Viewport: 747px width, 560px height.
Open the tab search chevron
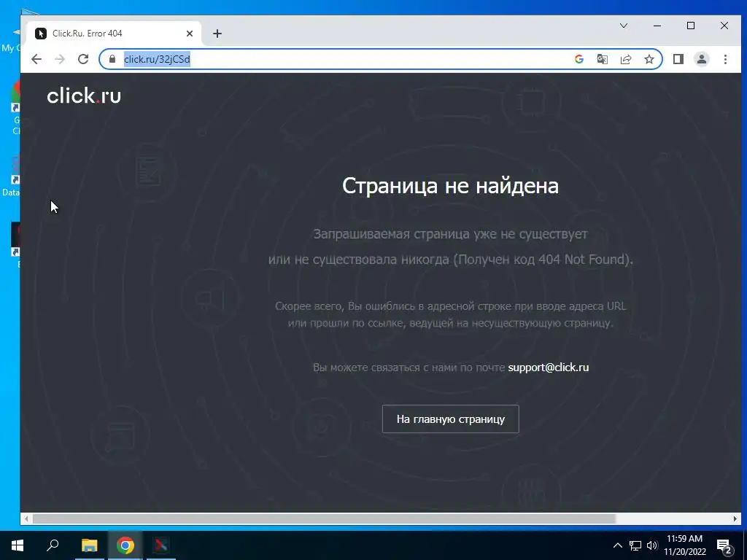click(x=624, y=26)
